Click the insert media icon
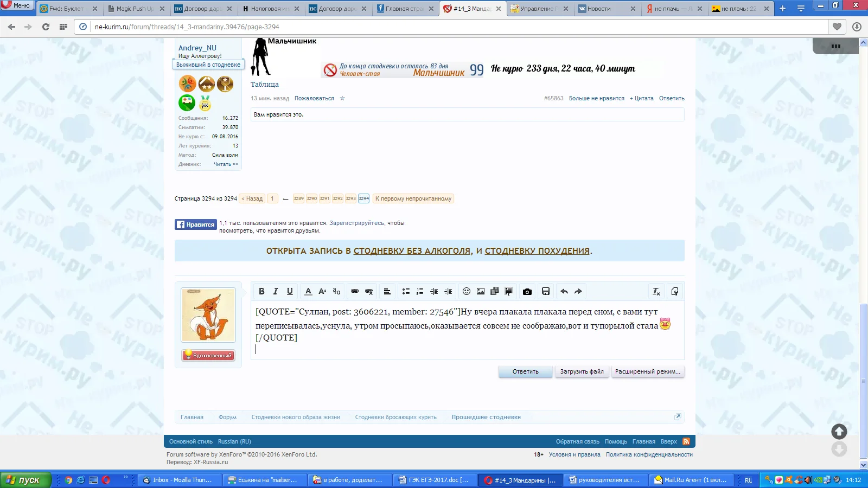This screenshot has height=488, width=868. coord(495,291)
